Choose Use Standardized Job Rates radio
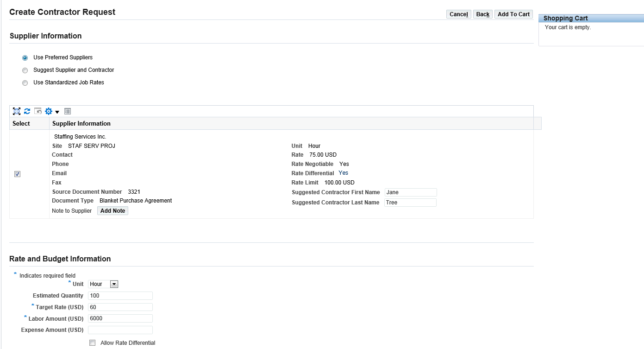This screenshot has width=644, height=349. click(x=25, y=83)
